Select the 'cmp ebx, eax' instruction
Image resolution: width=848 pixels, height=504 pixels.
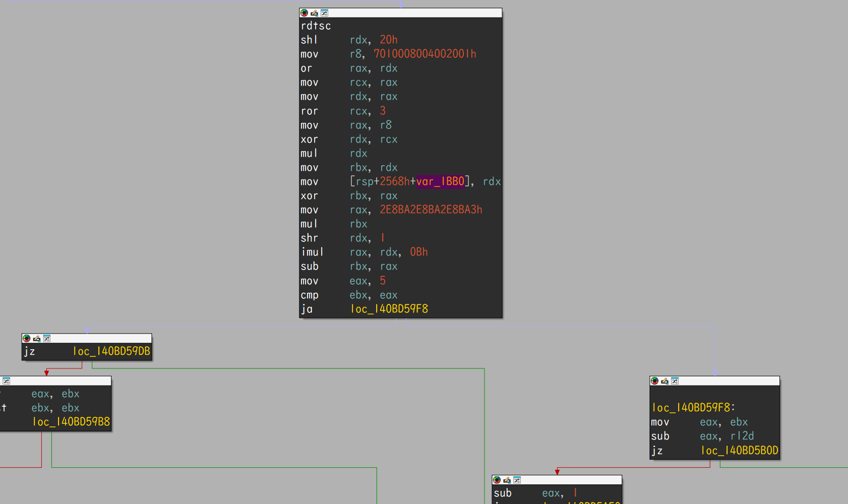[x=349, y=295]
